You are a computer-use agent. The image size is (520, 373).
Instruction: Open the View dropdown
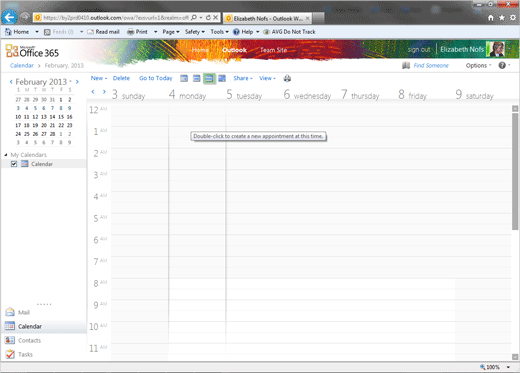(x=267, y=78)
